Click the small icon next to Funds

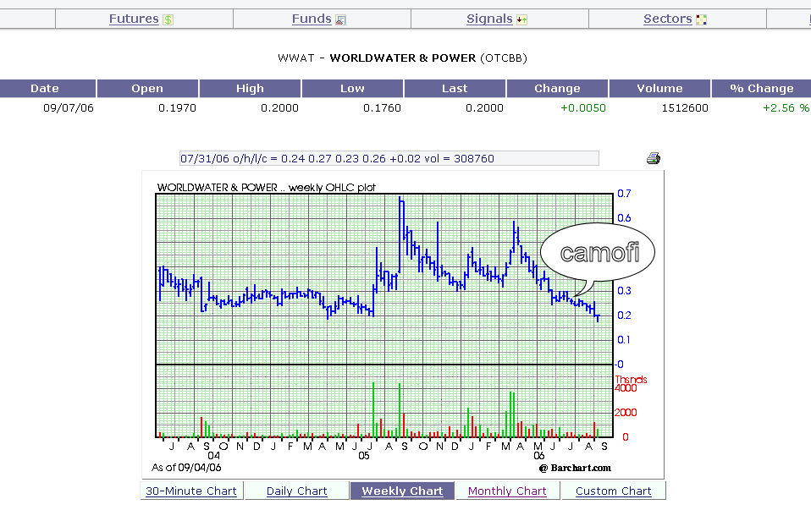(x=340, y=19)
